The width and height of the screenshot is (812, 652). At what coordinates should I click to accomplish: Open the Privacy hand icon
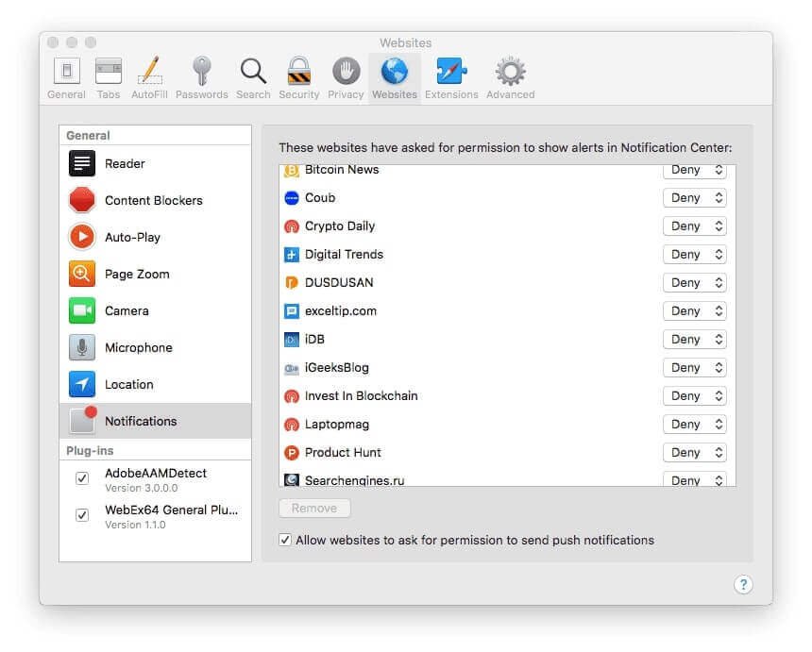pos(346,71)
